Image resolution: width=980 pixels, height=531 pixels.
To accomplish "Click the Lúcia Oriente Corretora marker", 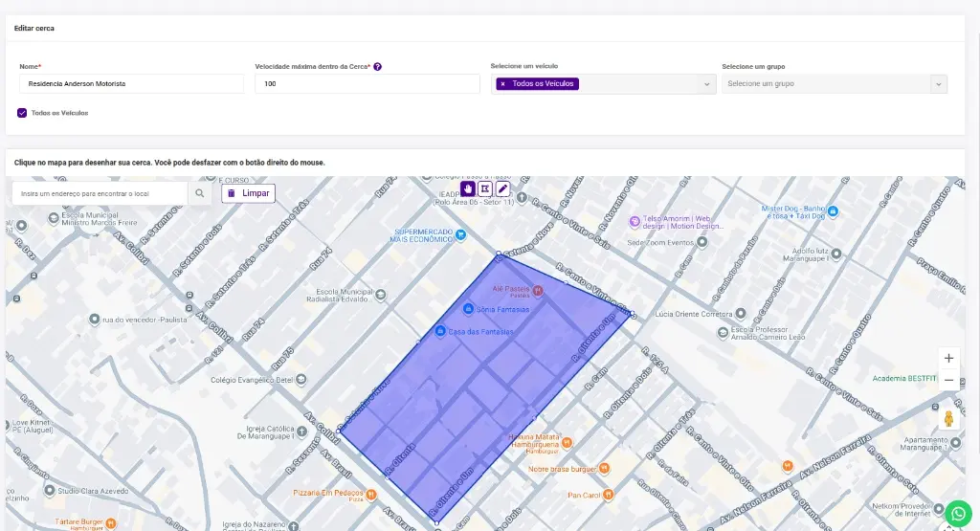I will pos(741,314).
